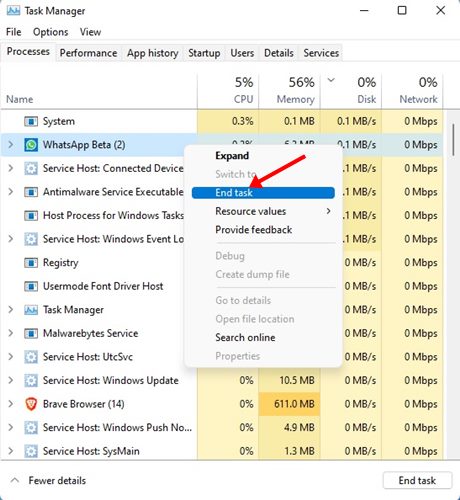Click Fewer details to collapse view
This screenshot has width=460, height=500.
pos(48,480)
